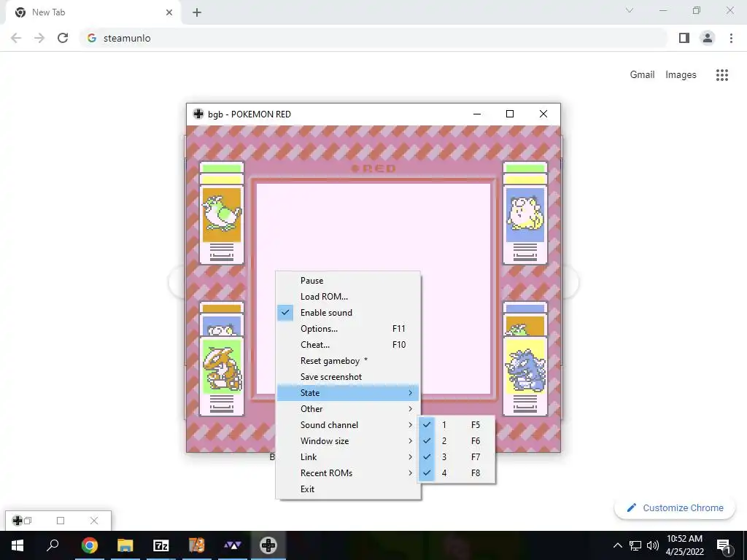747x560 pixels.
Task: Choose Load ROM... menu entry
Action: click(348, 297)
